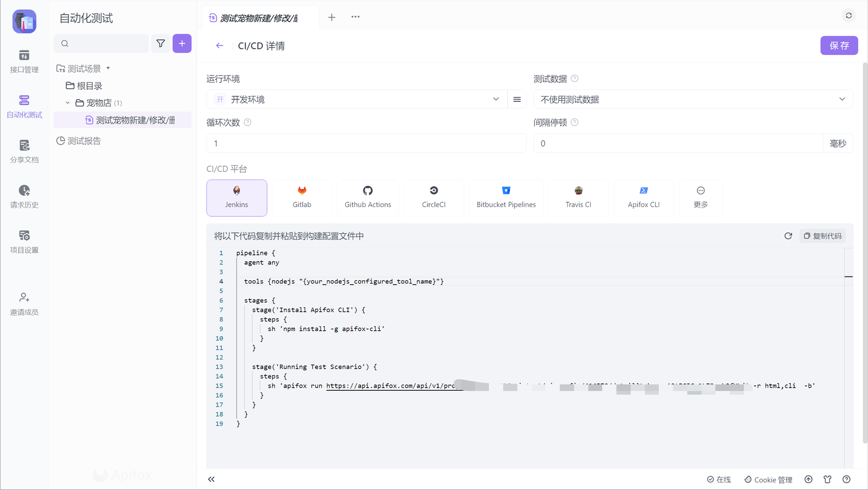
Task: Open the 测试数据 dropdown
Action: pos(693,99)
